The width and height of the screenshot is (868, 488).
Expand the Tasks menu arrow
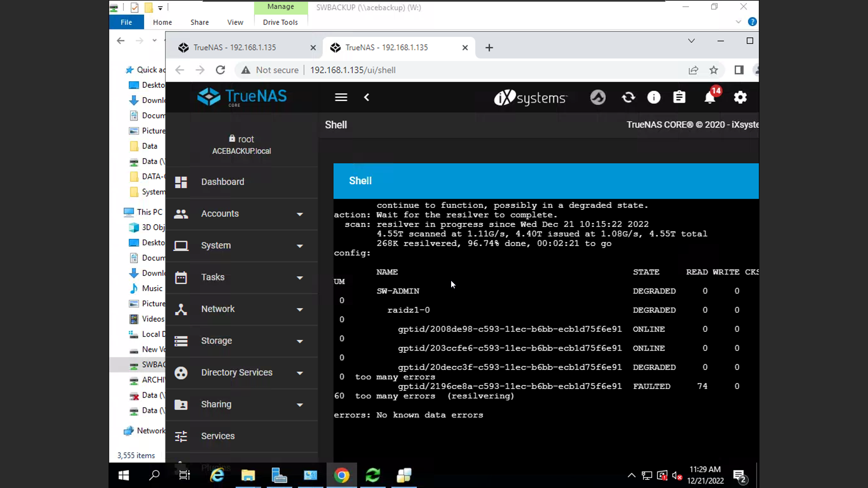(300, 277)
